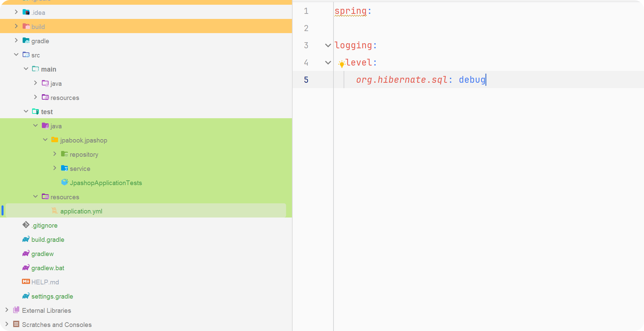The image size is (644, 331).
Task: Expand the .idea folder chevron
Action: (16, 12)
